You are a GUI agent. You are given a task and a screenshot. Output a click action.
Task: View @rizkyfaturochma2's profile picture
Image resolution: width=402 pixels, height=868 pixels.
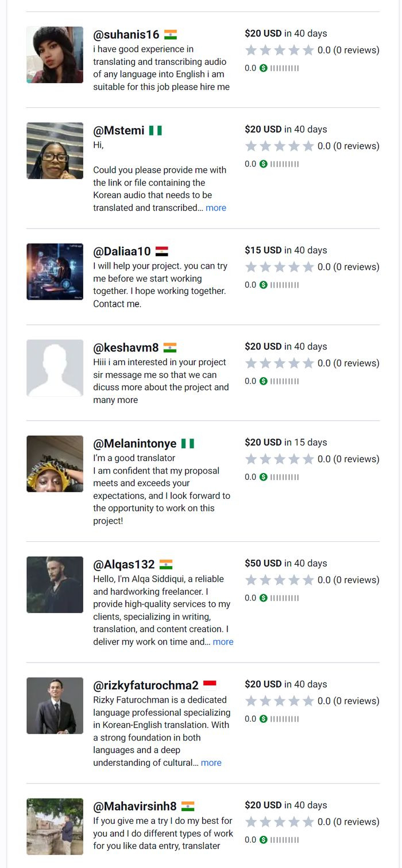click(55, 706)
